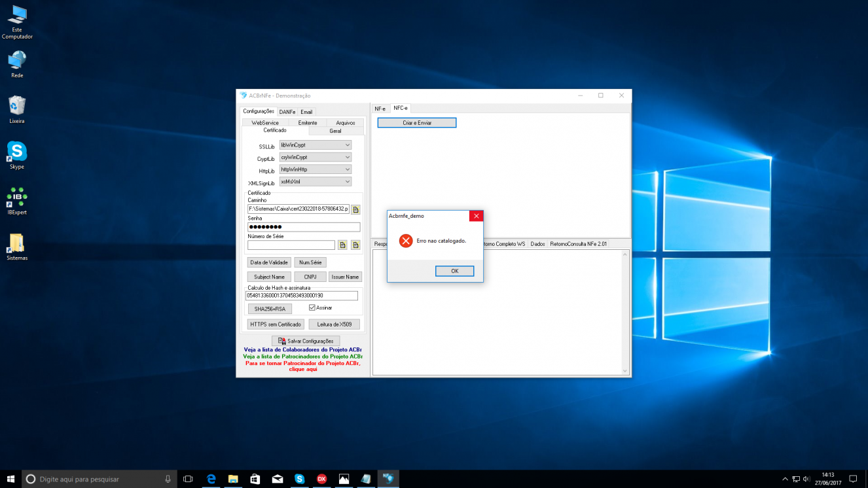The width and height of the screenshot is (868, 488).
Task: Open the Arquivos sub-tab
Action: [345, 122]
